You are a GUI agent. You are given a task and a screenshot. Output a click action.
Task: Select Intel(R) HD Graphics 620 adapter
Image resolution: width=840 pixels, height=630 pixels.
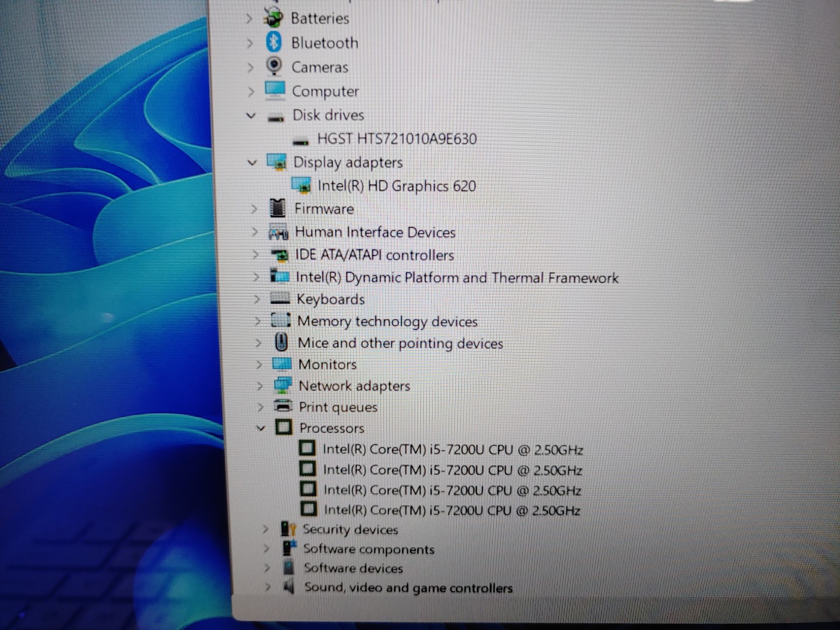pyautogui.click(x=397, y=186)
